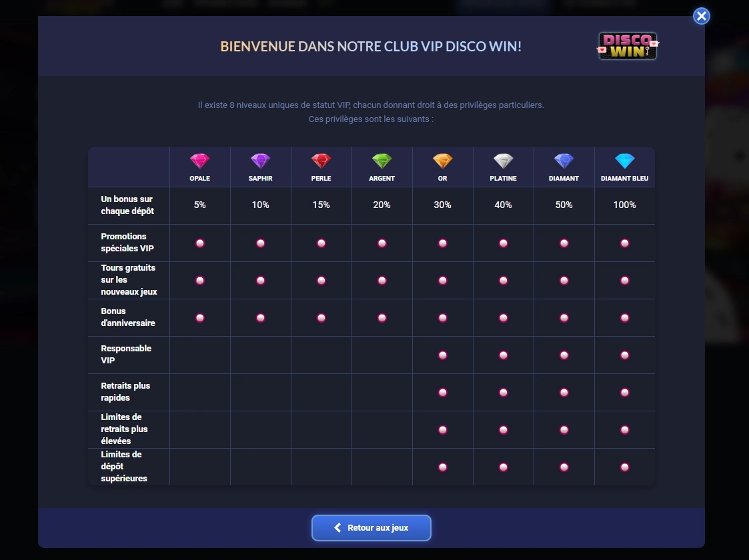Image resolution: width=749 pixels, height=560 pixels.
Task: Select the Diamant gem icon
Action: [x=564, y=161]
